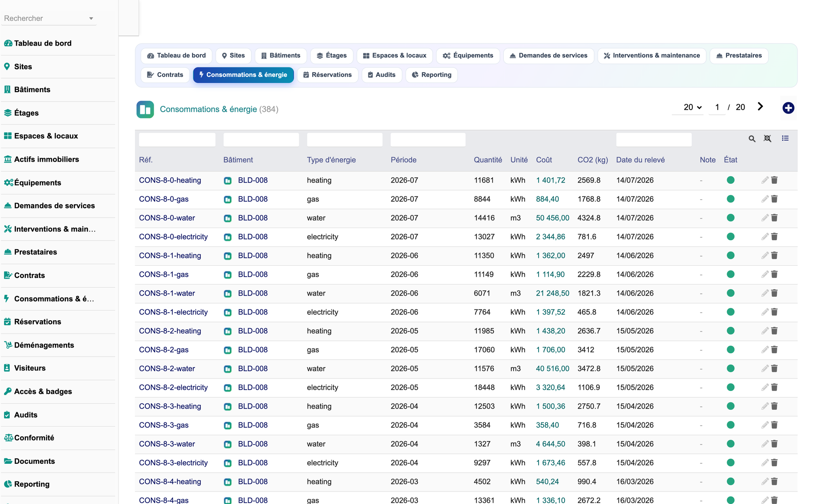
Task: Open the column list options icon
Action: (x=785, y=138)
